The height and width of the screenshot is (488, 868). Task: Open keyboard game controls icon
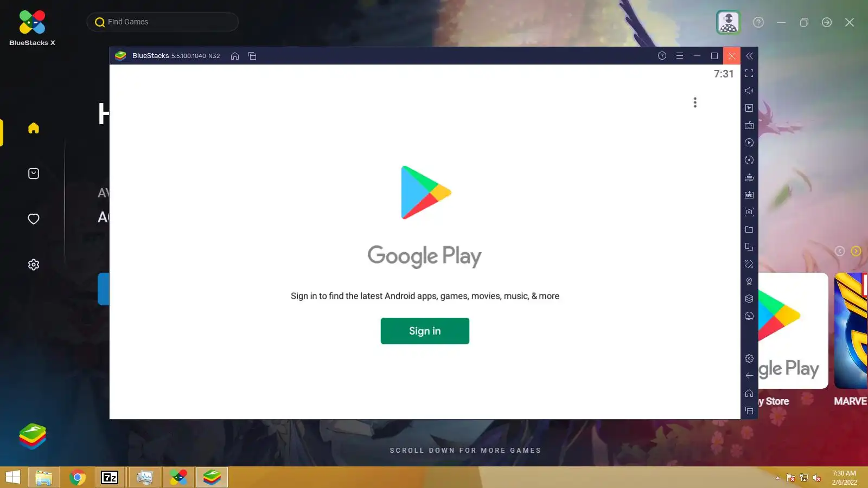point(749,125)
